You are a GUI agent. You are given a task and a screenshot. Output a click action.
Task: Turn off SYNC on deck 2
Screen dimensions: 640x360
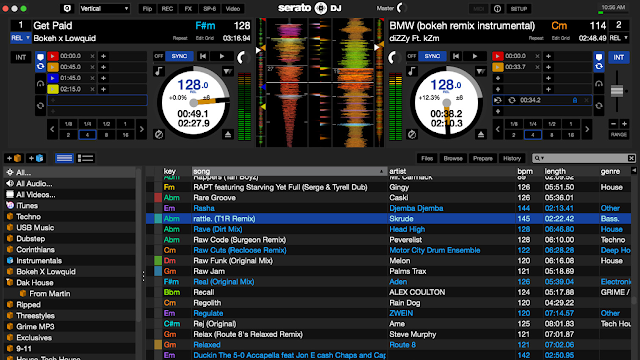click(432, 56)
